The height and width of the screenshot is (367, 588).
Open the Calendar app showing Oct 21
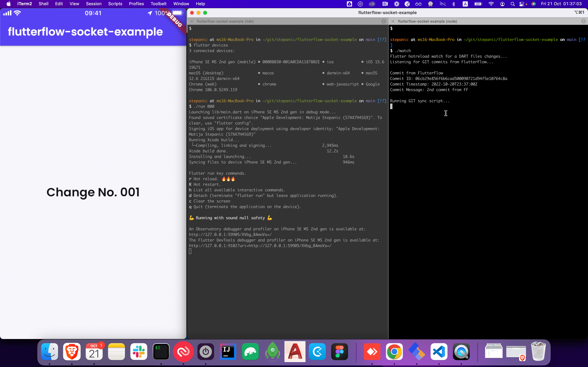coord(94,352)
